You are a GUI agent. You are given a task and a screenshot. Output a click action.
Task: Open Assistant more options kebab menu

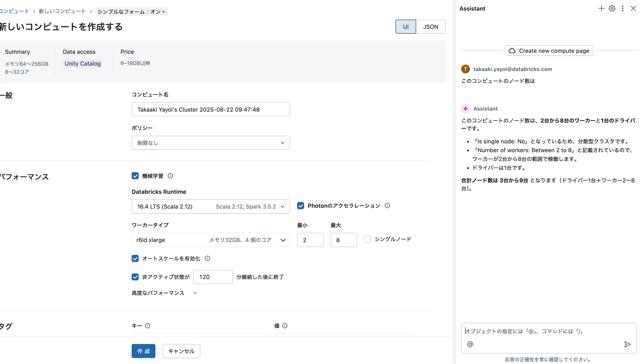623,8
